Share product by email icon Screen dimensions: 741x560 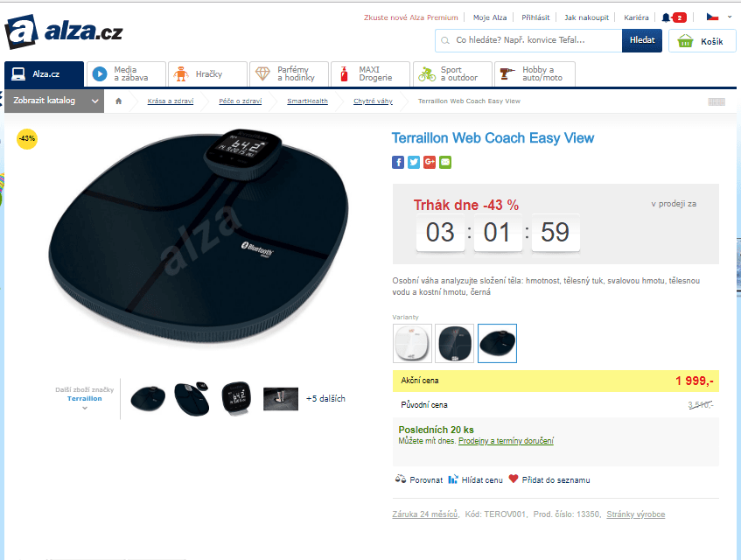pyautogui.click(x=445, y=163)
